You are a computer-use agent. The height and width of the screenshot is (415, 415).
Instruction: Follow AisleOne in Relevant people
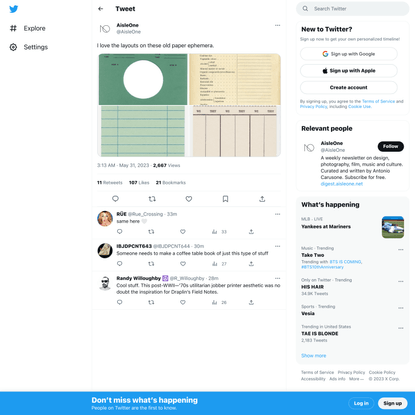tap(391, 146)
